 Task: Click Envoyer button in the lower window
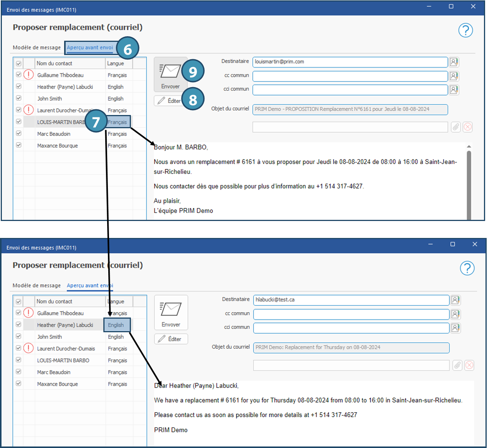(171, 313)
